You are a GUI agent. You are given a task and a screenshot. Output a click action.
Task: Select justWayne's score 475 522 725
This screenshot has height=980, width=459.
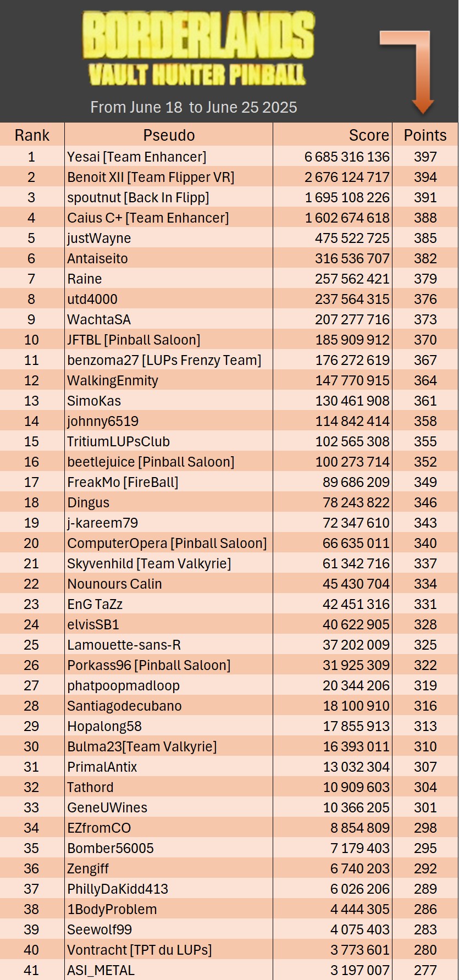point(352,238)
